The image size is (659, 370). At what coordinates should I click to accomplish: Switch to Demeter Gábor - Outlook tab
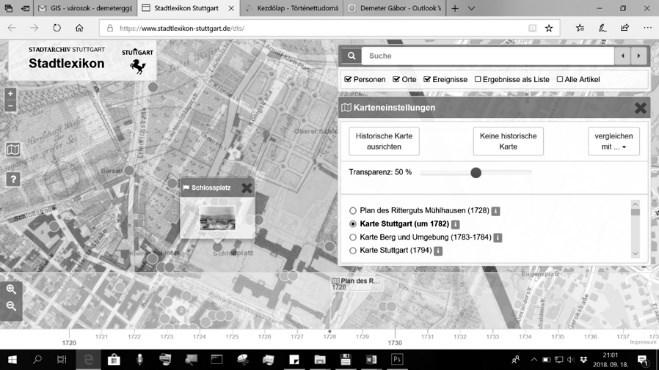pyautogui.click(x=395, y=8)
